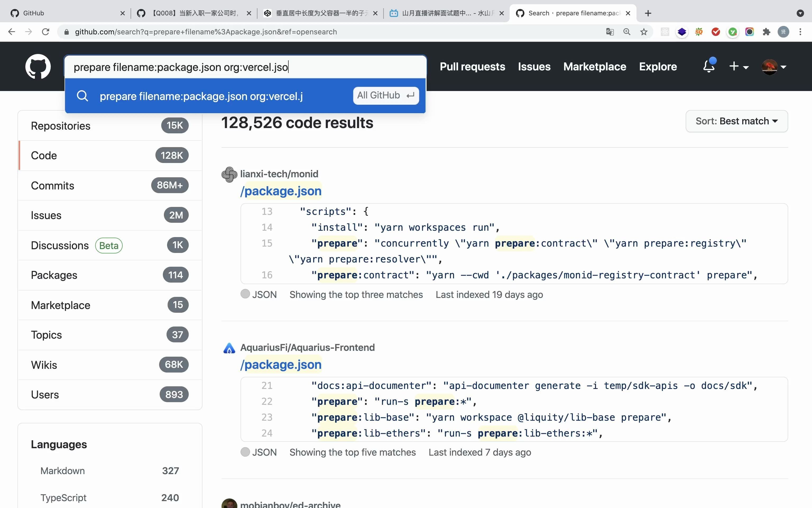Close the 垂直居中 tab
The width and height of the screenshot is (812, 508).
(375, 13)
